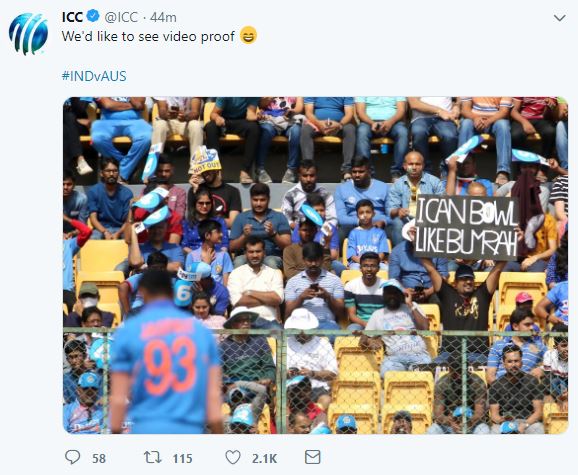The height and width of the screenshot is (475, 578).
Task: View the 2.1K likes count
Action: (x=264, y=458)
